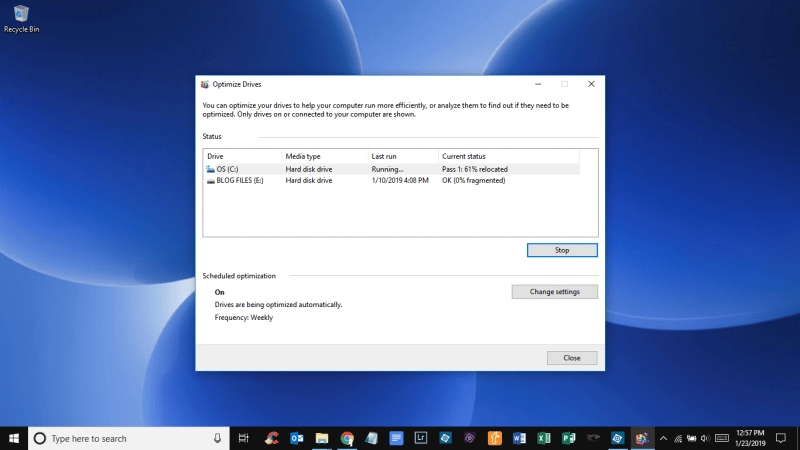
Task: Show hidden system tray icons
Action: [663, 438]
